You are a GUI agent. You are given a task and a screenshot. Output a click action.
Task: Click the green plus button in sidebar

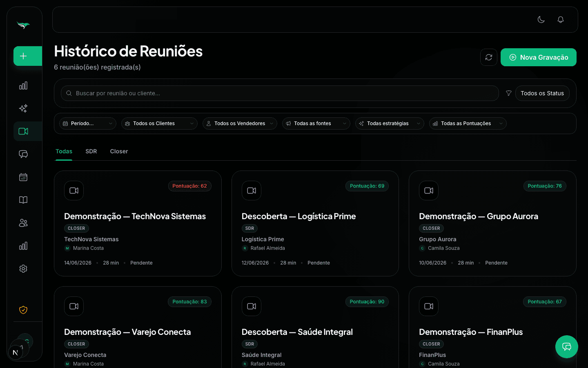[28, 56]
